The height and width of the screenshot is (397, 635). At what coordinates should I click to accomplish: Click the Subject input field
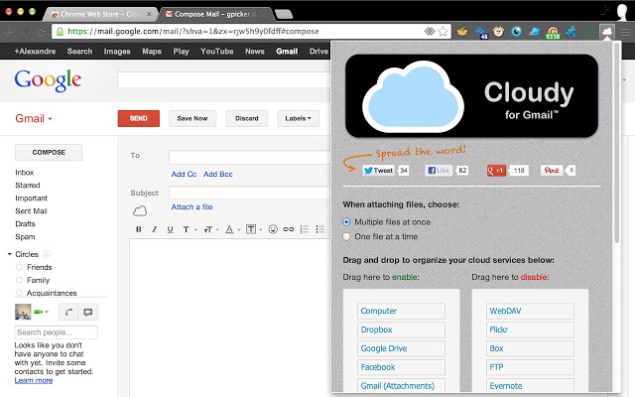(x=250, y=193)
